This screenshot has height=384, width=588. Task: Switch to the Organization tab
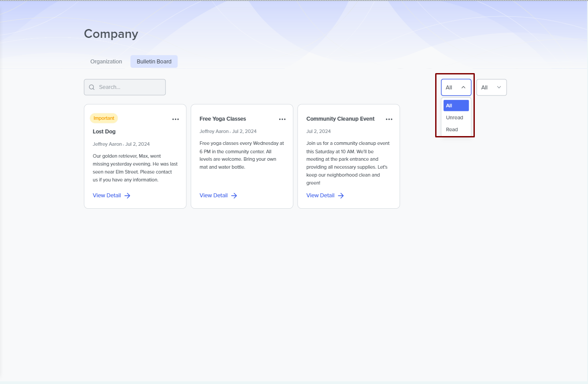pos(106,62)
